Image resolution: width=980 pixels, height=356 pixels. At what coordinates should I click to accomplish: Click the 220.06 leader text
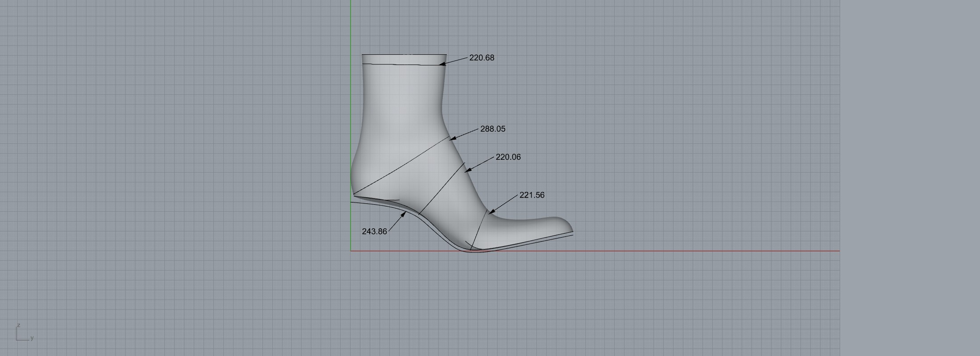tap(508, 157)
